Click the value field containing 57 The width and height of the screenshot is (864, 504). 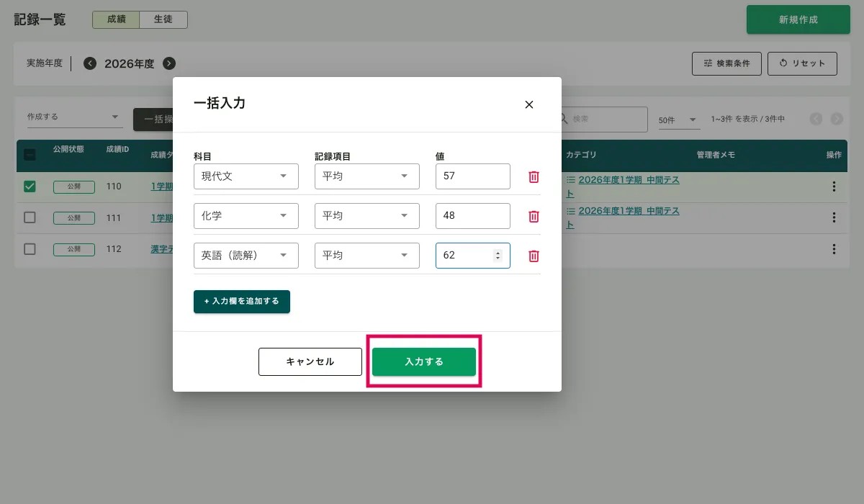click(x=472, y=176)
